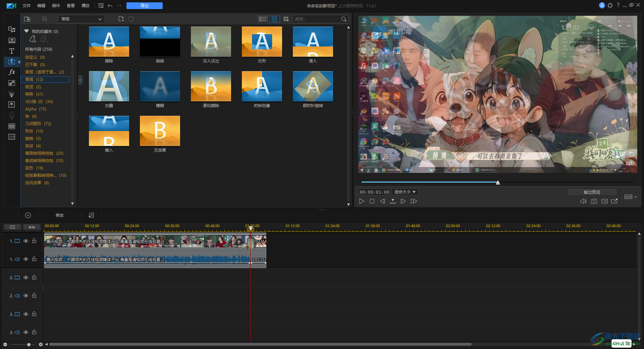Click the undo arrow icon
Viewport: 644px width, 349px height.
[110, 6]
